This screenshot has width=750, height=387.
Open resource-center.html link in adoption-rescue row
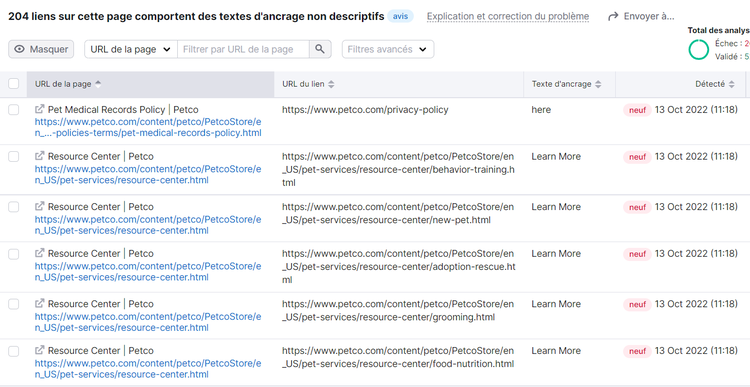(148, 271)
